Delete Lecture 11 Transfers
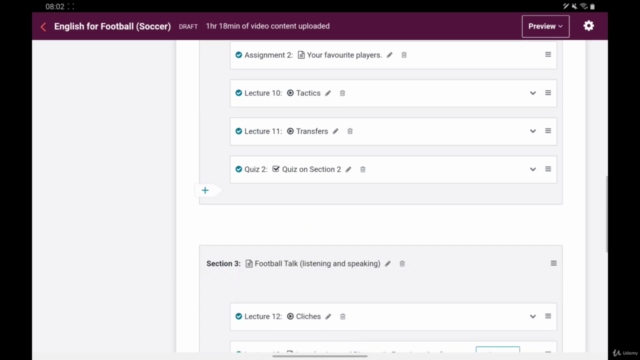Image resolution: width=640 pixels, height=360 pixels. pyautogui.click(x=350, y=131)
